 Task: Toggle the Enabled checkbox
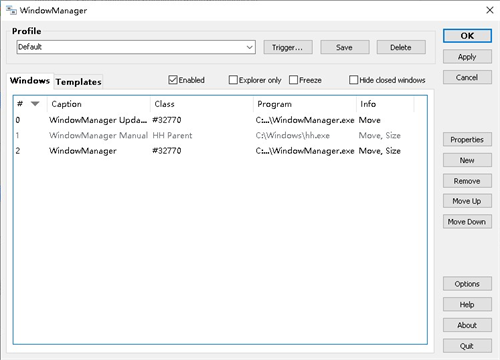pos(173,80)
